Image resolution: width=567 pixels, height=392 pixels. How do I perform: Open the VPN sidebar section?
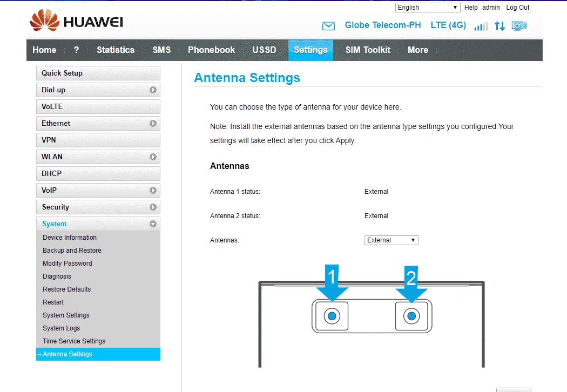click(x=98, y=140)
